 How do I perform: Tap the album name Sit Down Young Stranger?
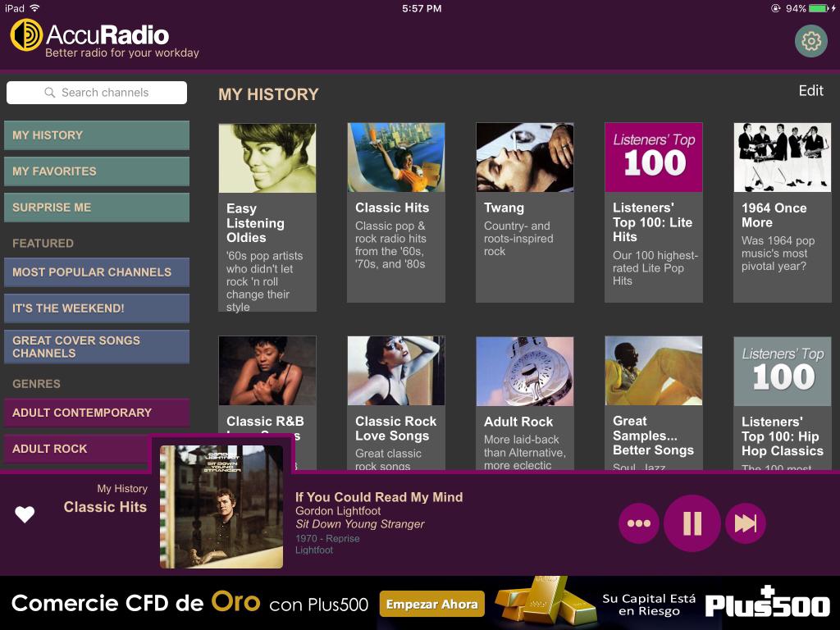click(x=360, y=524)
